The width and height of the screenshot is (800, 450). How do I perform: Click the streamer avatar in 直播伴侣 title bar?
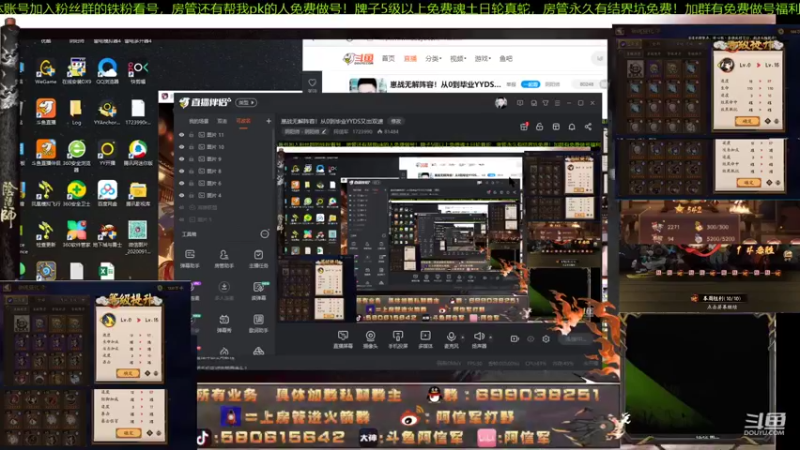click(501, 103)
